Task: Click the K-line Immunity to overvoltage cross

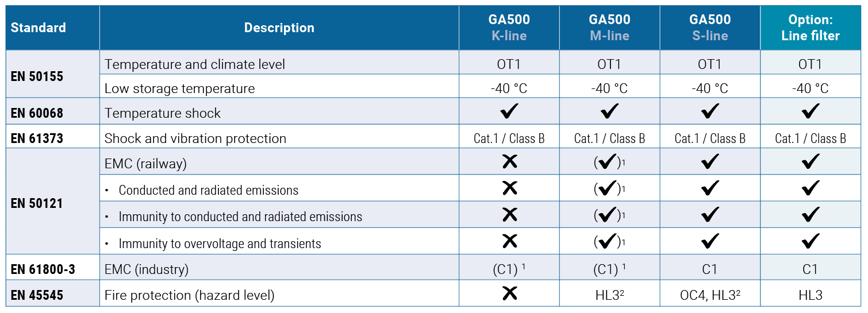Action: (x=509, y=241)
